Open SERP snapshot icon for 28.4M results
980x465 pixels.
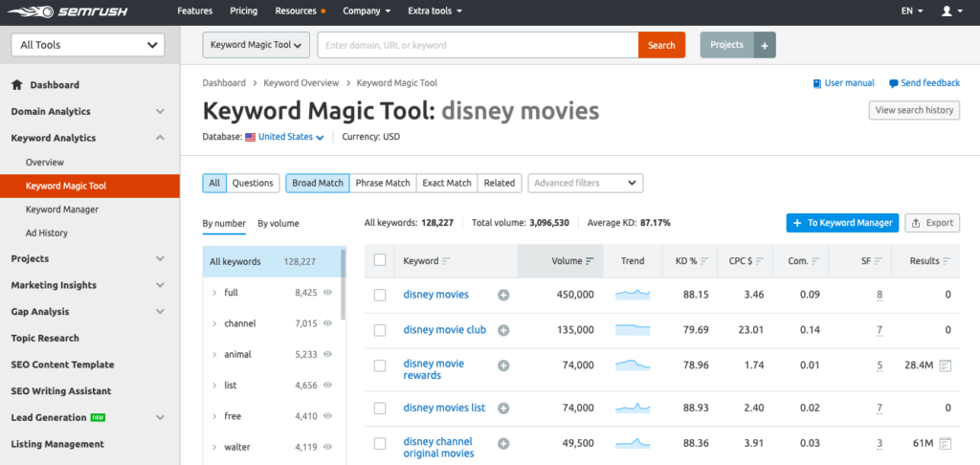coord(946,365)
